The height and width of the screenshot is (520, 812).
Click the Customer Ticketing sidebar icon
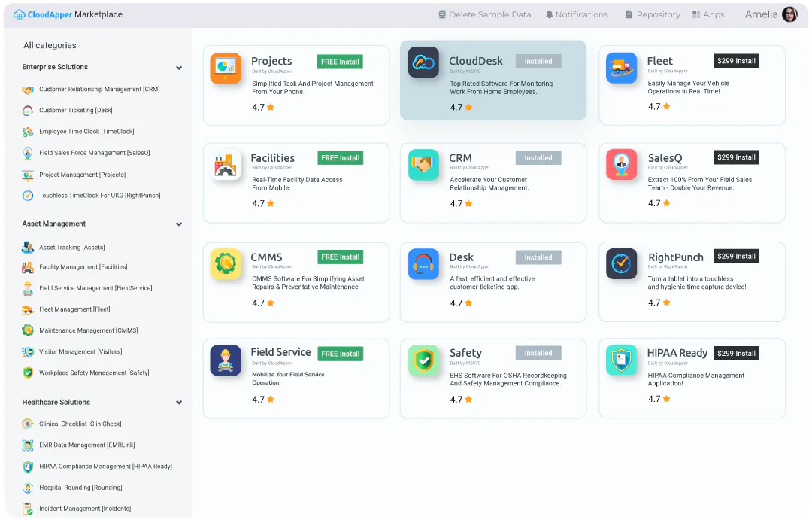[x=28, y=111]
